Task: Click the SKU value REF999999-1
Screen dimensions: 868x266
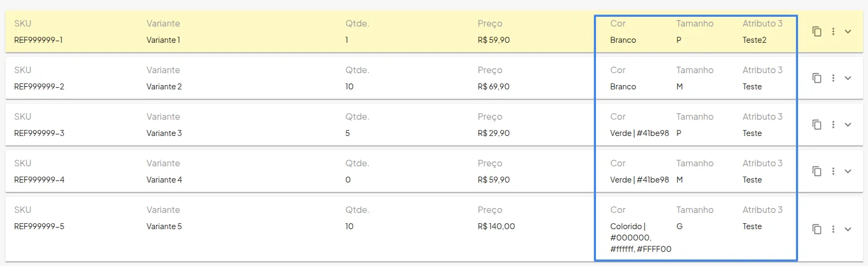Action: 38,40
